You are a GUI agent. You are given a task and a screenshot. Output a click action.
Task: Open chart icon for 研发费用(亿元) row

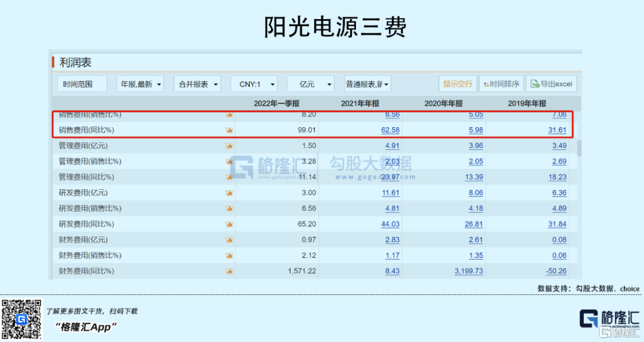229,193
